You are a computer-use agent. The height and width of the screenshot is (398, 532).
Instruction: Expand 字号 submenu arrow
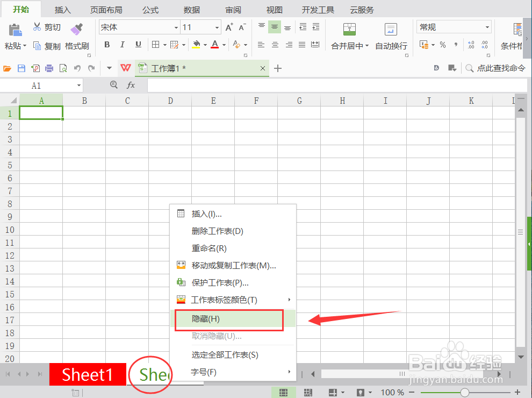coord(289,372)
